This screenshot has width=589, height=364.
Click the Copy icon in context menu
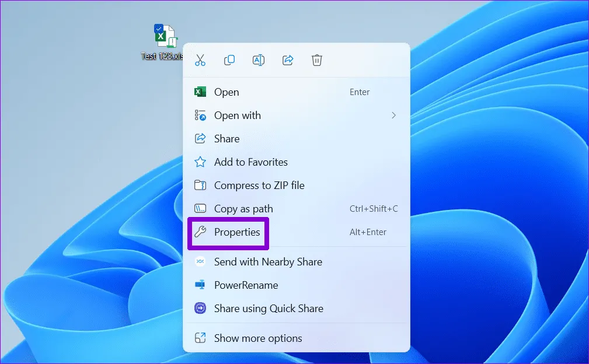coord(229,60)
